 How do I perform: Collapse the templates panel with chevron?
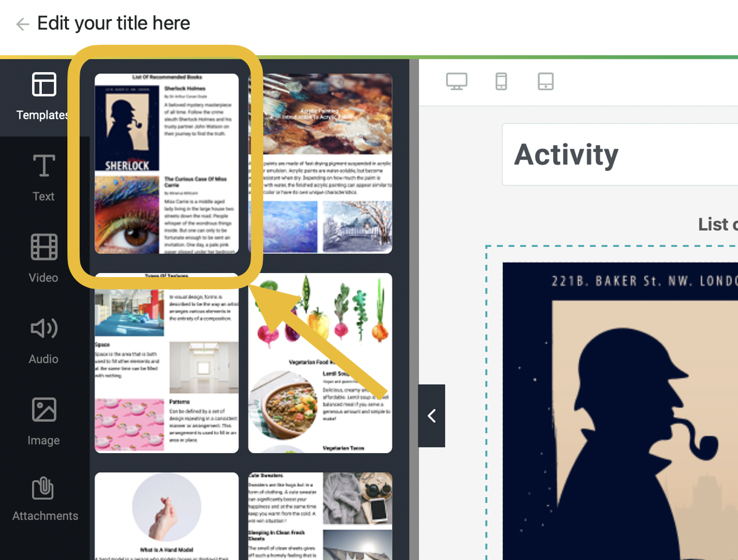432,416
